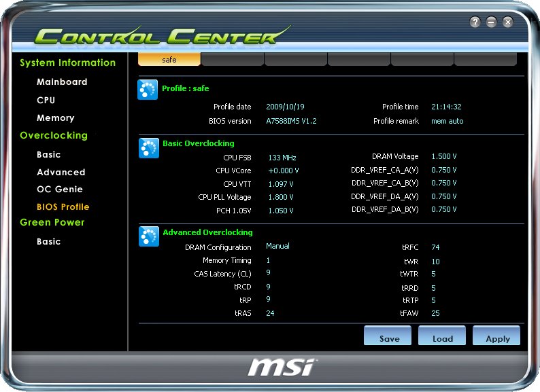
Task: Click the Profile safe section icon
Action: point(148,90)
